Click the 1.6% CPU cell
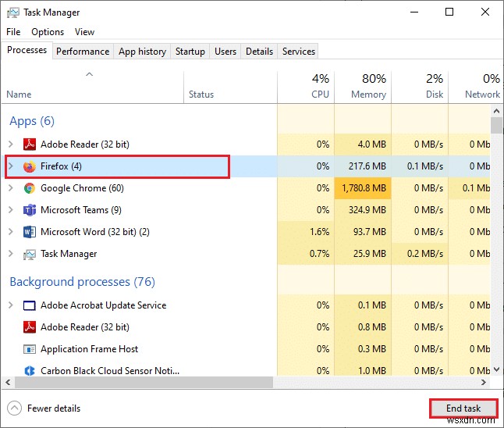This screenshot has width=504, height=428. pyautogui.click(x=306, y=232)
